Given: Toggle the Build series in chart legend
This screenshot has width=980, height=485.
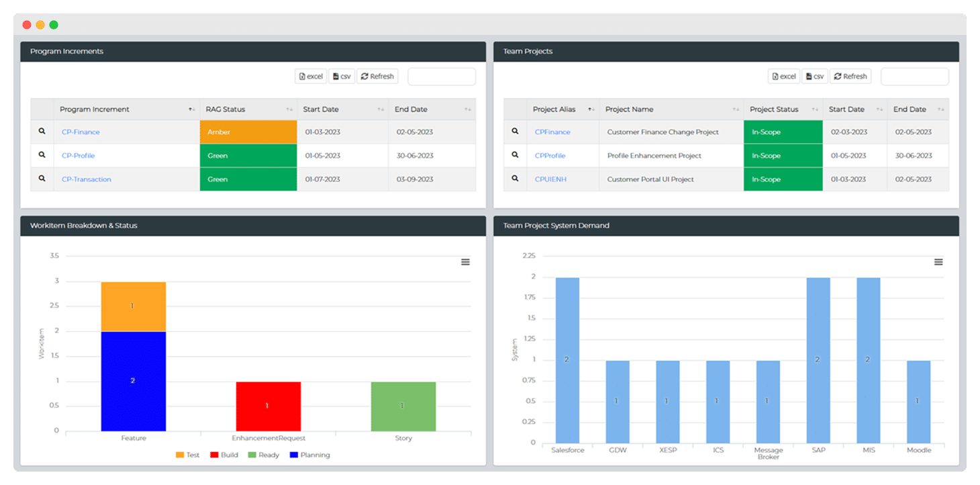Looking at the screenshot, I should click(x=224, y=455).
